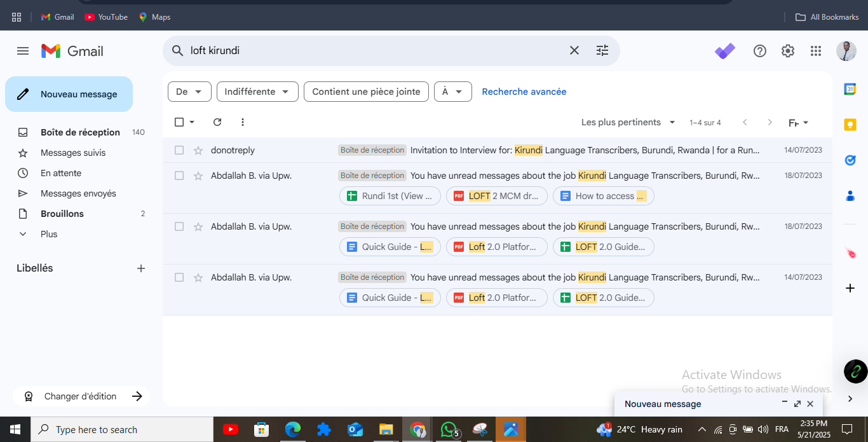Toggle Contient une pièce jointe filter
Viewport: 868px width, 442px height.
(366, 92)
